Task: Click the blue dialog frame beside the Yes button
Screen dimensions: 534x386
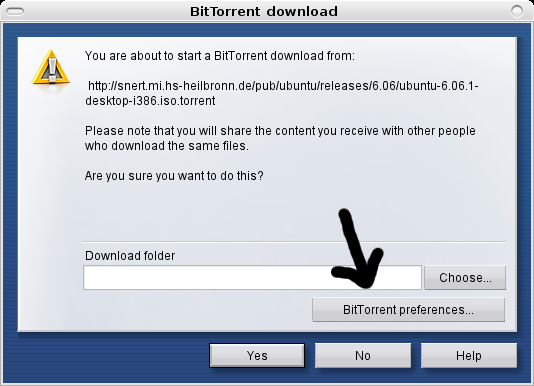Action: 112,356
